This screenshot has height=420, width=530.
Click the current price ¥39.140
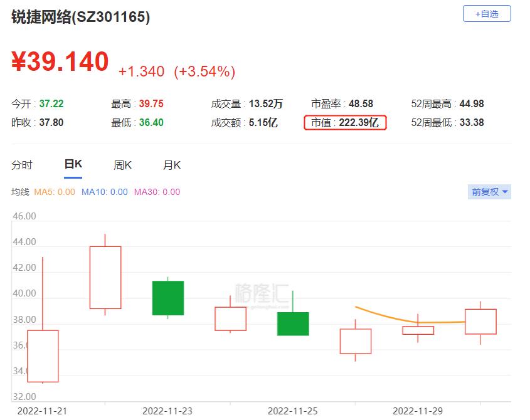(x=60, y=61)
